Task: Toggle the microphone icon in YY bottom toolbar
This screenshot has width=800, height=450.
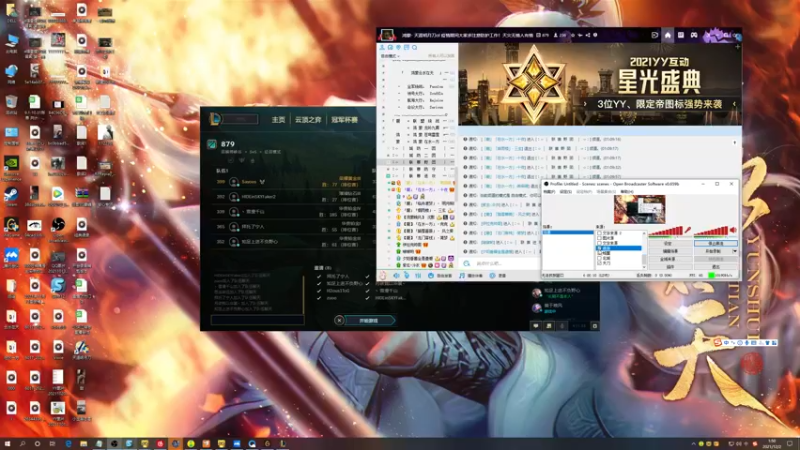Action: (407, 275)
